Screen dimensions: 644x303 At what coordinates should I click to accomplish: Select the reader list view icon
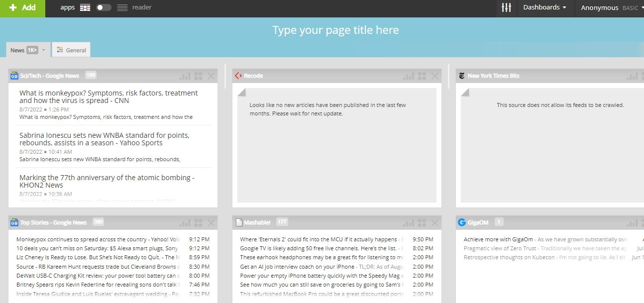122,7
